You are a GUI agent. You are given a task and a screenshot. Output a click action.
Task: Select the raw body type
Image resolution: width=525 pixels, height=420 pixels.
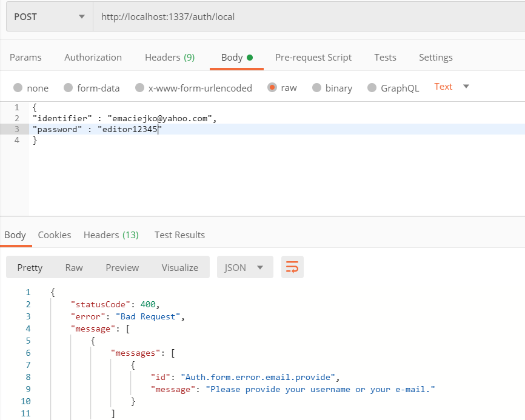coord(281,88)
